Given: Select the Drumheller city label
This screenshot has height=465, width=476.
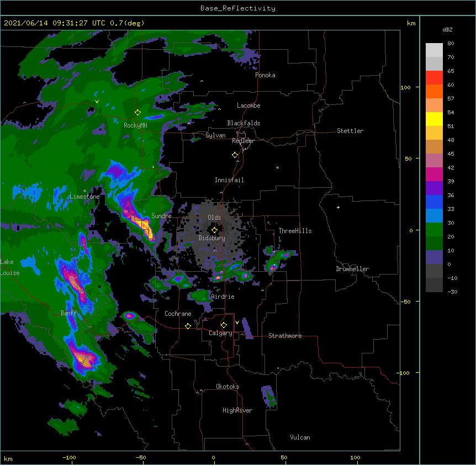Looking at the screenshot, I should (352, 269).
